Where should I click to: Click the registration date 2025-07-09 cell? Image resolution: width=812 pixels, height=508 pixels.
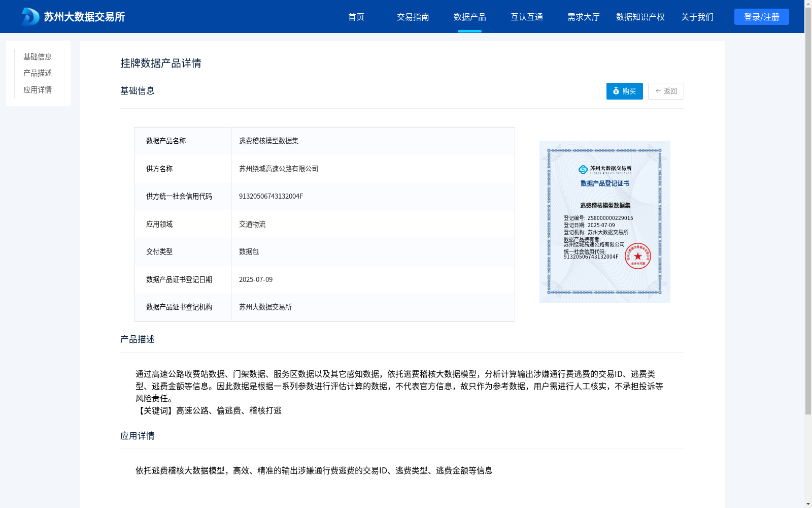point(373,279)
